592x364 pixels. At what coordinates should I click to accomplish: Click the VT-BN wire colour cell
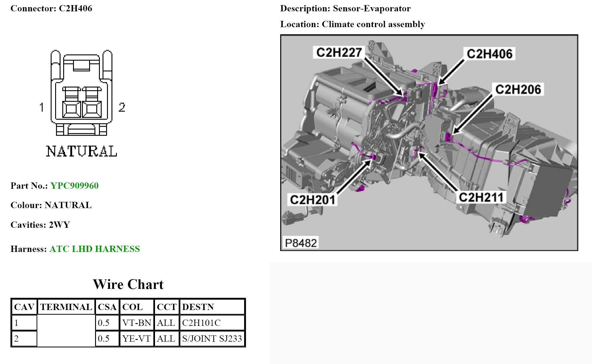pos(137,323)
